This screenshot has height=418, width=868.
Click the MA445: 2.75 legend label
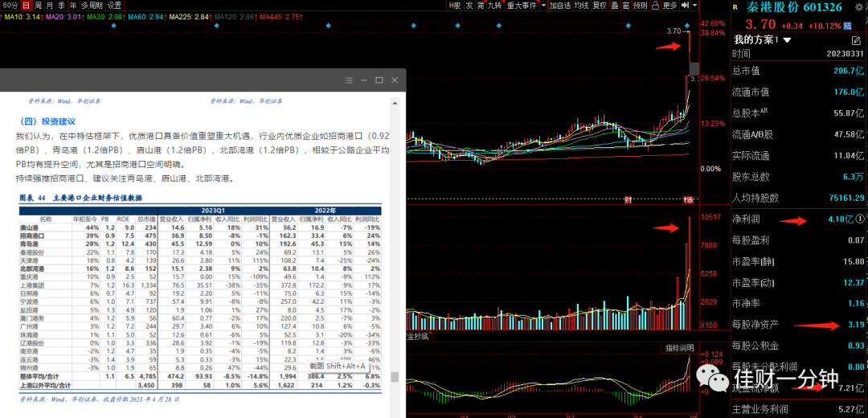(280, 17)
